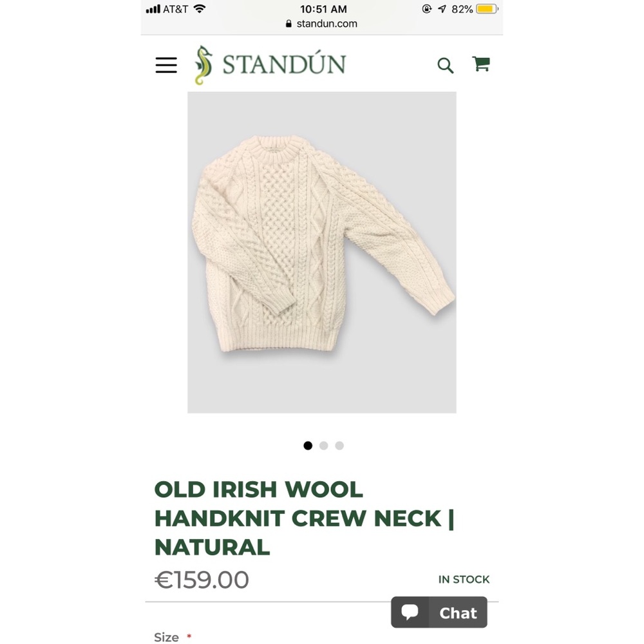Click the Standún seahorse logo
The image size is (644, 644).
click(x=205, y=64)
